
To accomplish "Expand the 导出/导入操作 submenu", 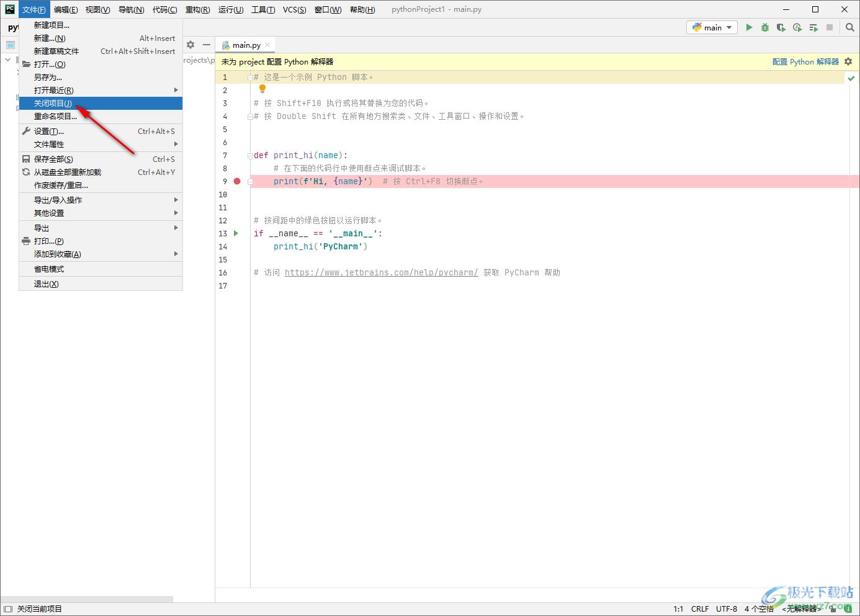I will (101, 200).
